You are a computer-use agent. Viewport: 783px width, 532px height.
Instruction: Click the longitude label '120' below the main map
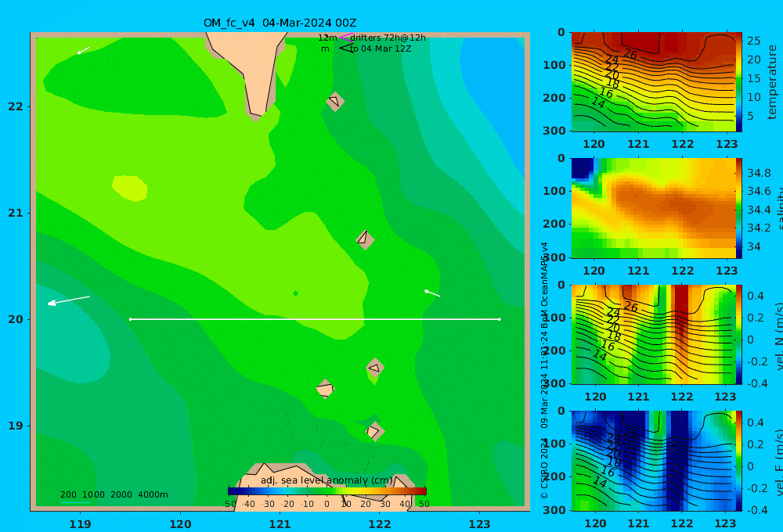point(180,524)
